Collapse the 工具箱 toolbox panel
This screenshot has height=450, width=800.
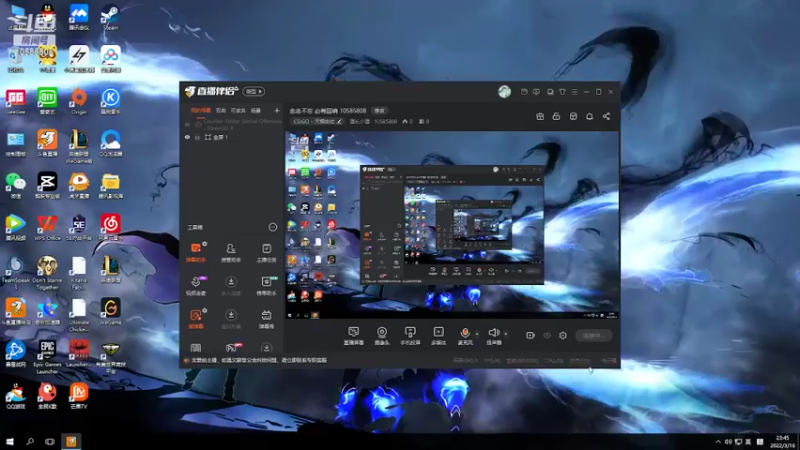273,227
